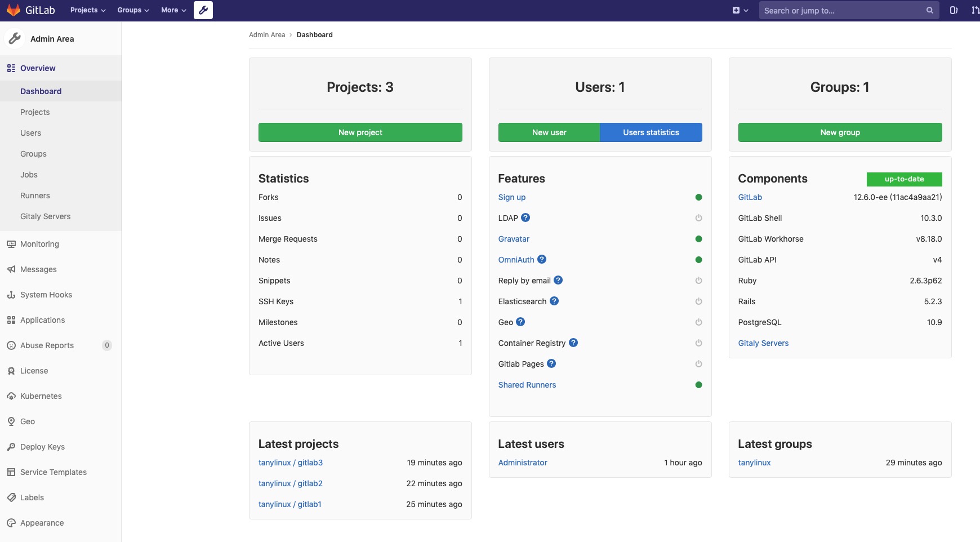Click the Abuse Reports count badge
This screenshot has height=542, width=980.
pyautogui.click(x=107, y=345)
